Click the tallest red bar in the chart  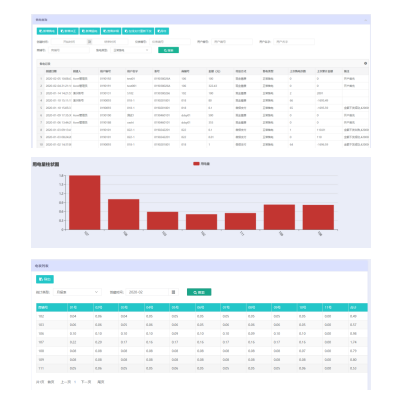coord(85,202)
